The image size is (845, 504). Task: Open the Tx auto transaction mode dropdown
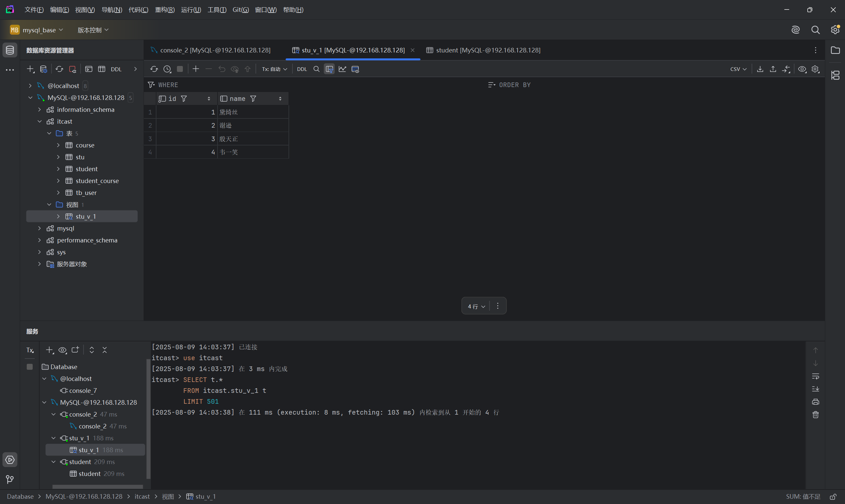tap(274, 69)
